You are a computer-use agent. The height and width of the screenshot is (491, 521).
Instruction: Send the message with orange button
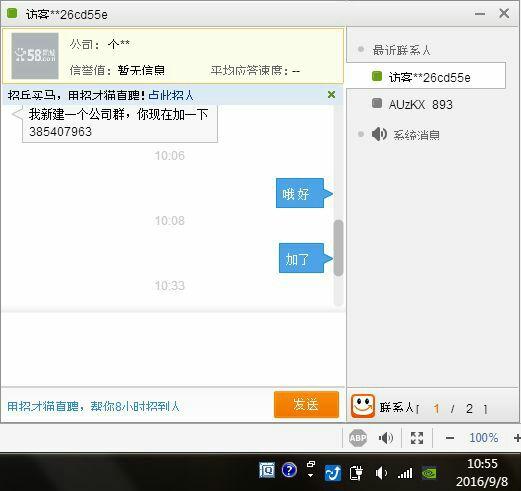coord(306,405)
